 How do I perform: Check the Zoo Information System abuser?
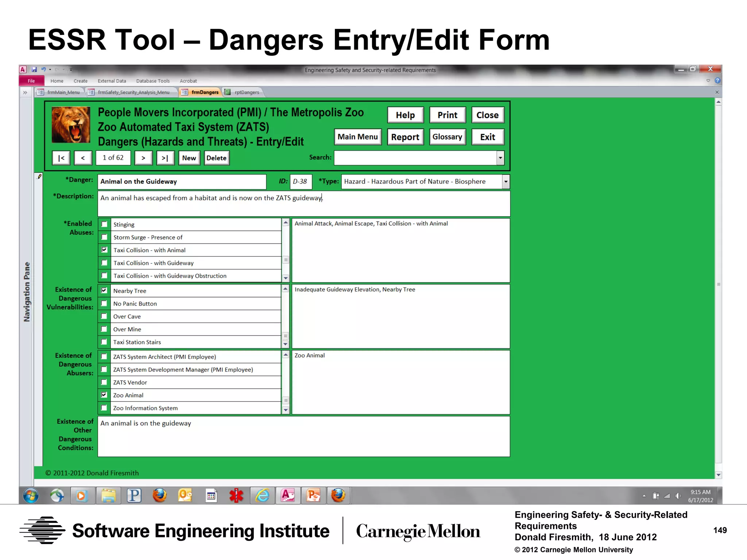pos(104,408)
